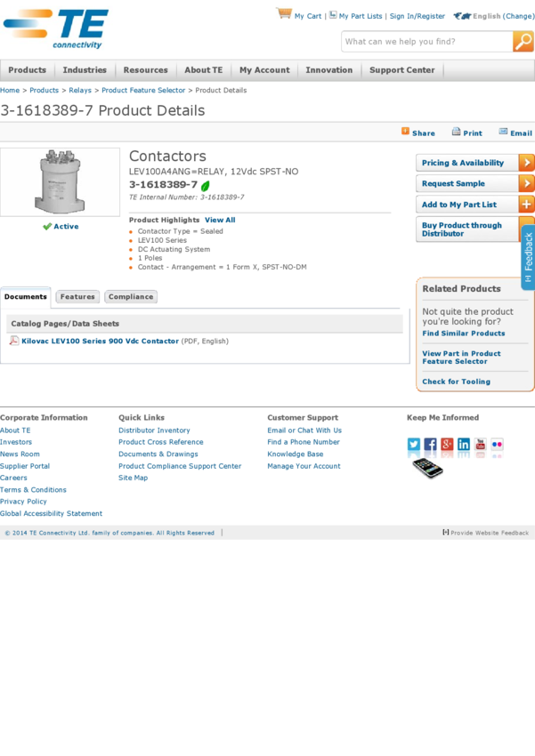This screenshot has height=756, width=535.
Task: Open Find a Phone Number link
Action: [304, 442]
